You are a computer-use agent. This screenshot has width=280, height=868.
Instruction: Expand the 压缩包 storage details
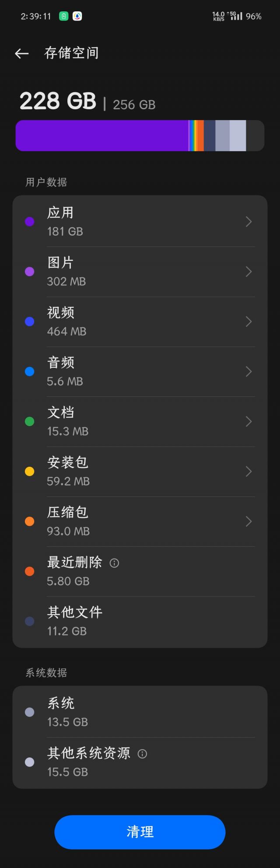(248, 521)
